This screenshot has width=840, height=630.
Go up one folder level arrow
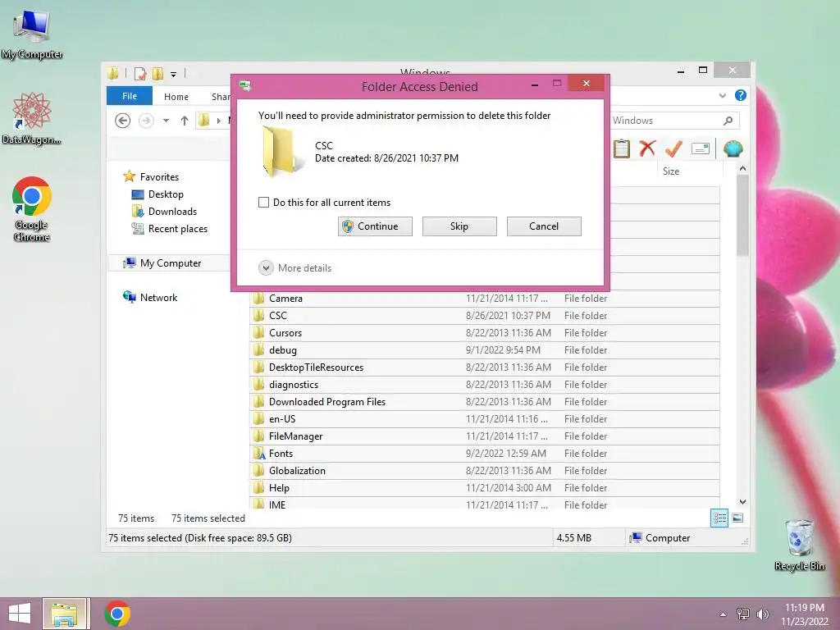pyautogui.click(x=185, y=121)
